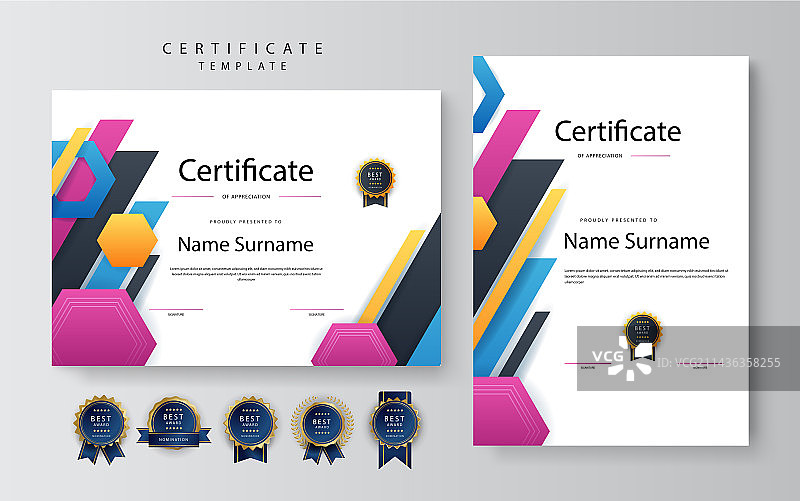Select the badge with the laurel wreath
The height and width of the screenshot is (501, 800).
(320, 422)
